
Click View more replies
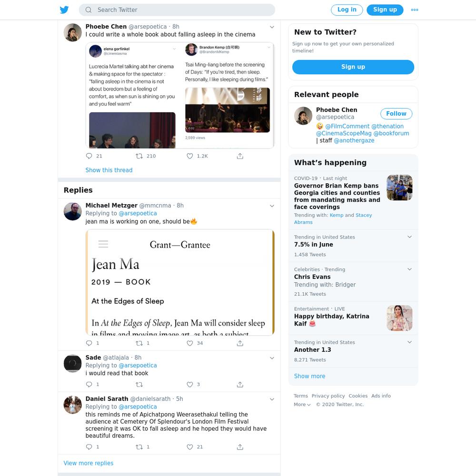click(x=89, y=463)
